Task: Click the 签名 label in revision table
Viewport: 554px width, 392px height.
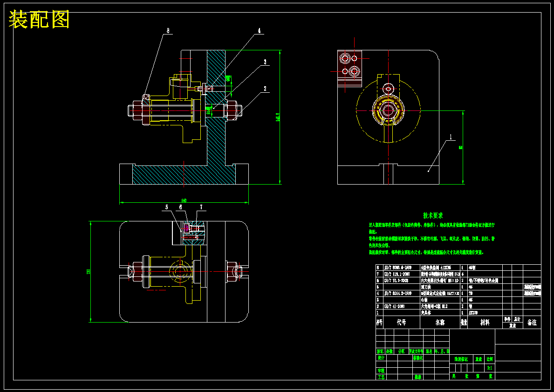Action: pyautogui.click(x=429, y=351)
